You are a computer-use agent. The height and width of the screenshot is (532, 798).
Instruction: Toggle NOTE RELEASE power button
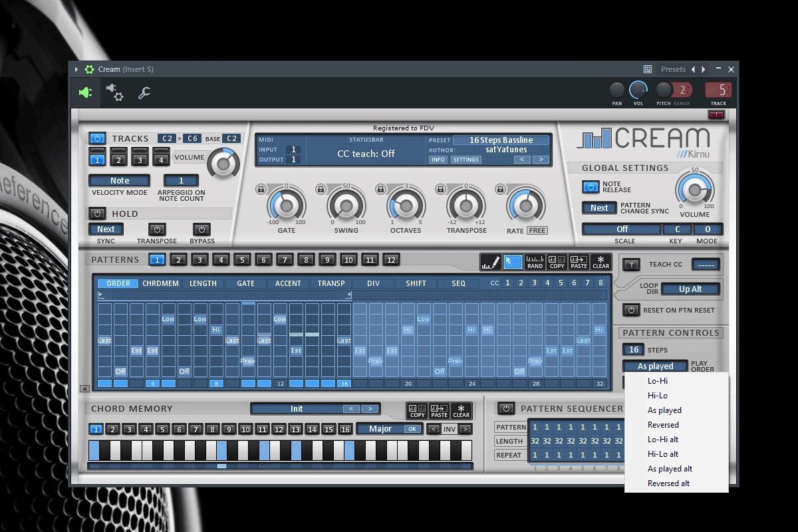tap(591, 187)
